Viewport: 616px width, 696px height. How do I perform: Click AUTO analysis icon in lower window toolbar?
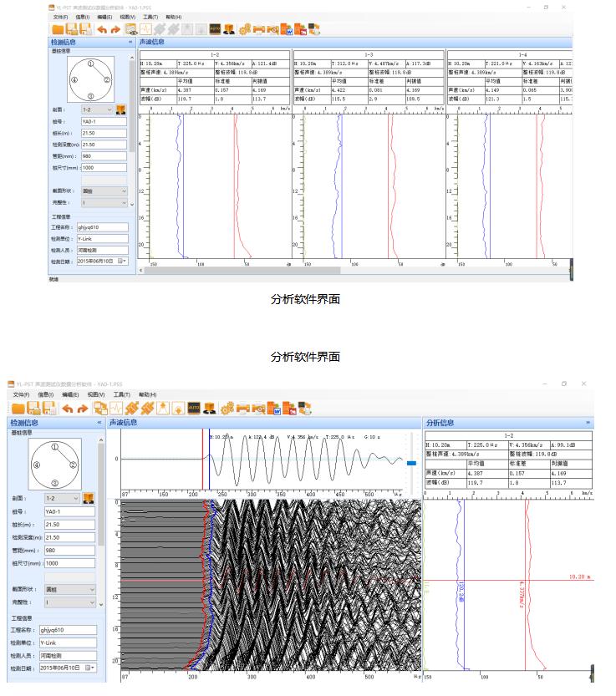pos(194,408)
